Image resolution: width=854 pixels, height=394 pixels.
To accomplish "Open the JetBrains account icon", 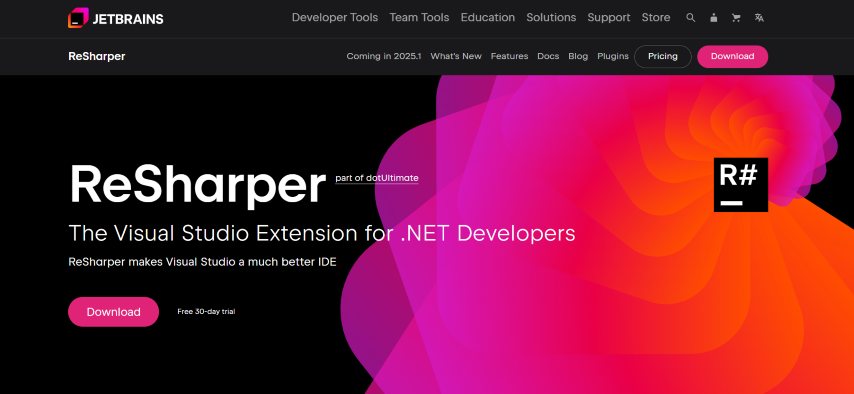I will tap(713, 17).
